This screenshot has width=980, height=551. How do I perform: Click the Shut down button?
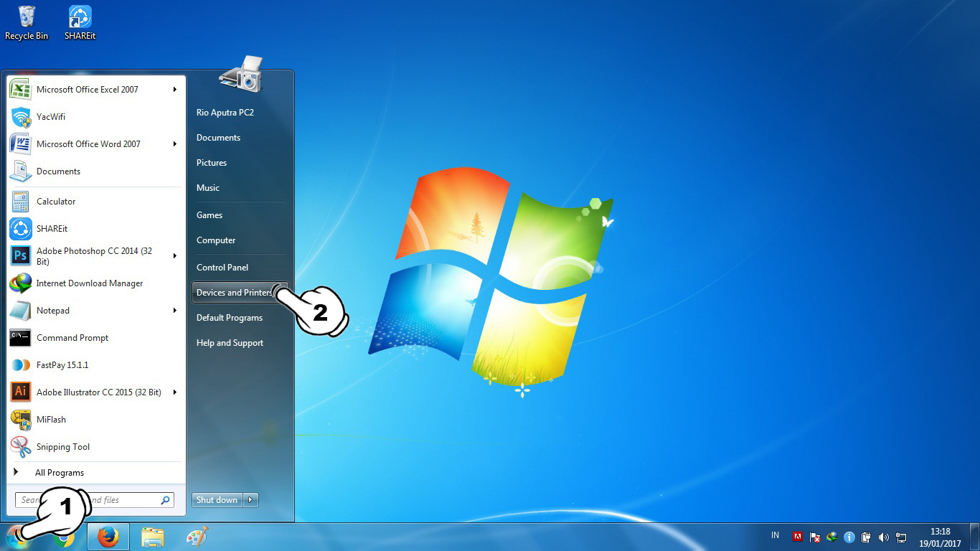[x=217, y=500]
